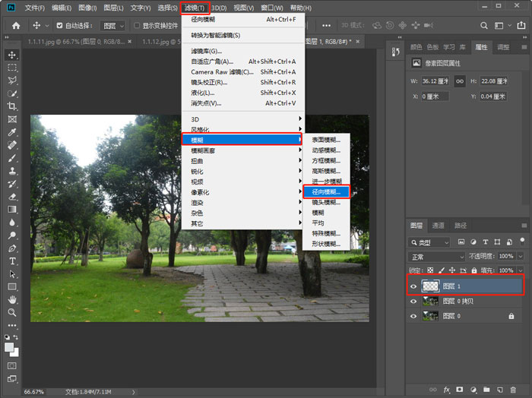Viewport: 532px width, 398px height.
Task: Choose 径向模糊... in the blur submenu
Action: tap(326, 192)
